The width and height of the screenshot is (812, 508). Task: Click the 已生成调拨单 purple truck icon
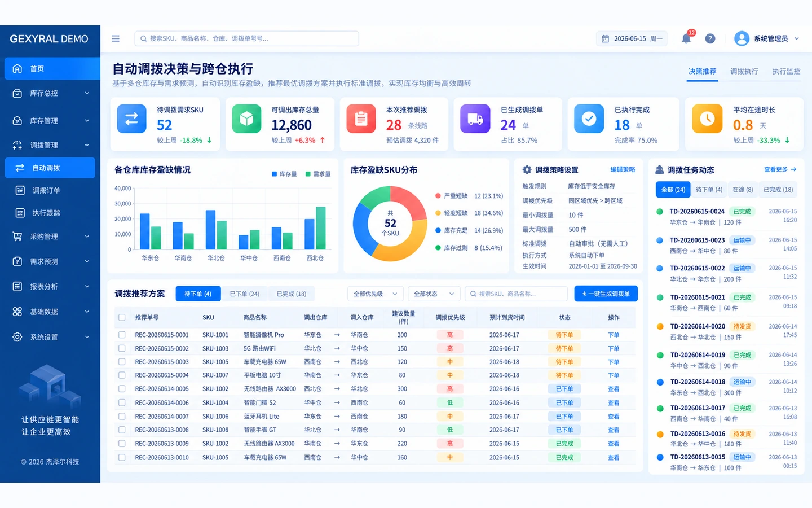(x=475, y=119)
